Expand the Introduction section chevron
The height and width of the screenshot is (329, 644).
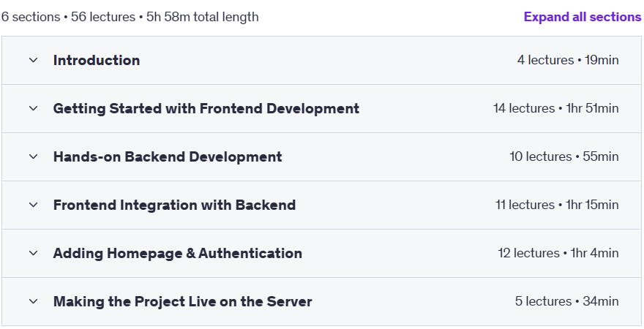(33, 60)
